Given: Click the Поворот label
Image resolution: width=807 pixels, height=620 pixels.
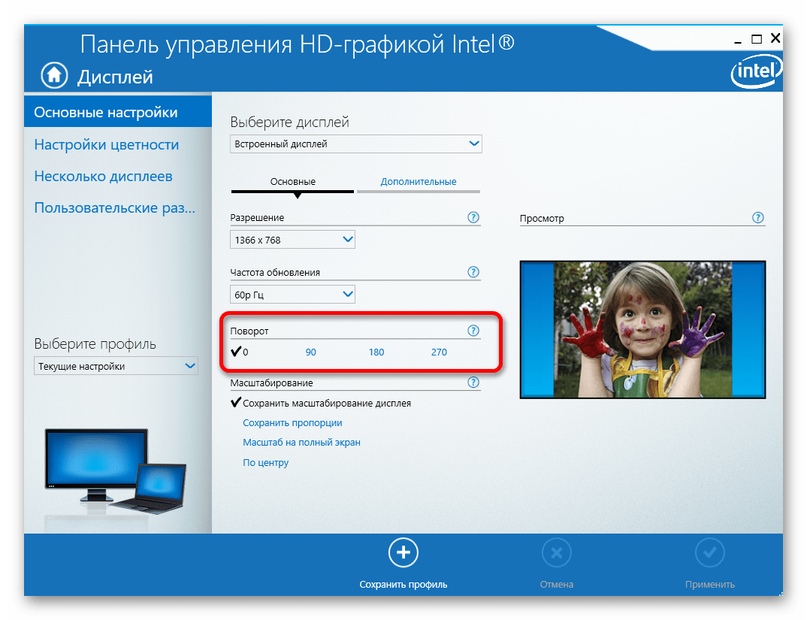Looking at the screenshot, I should tap(249, 331).
